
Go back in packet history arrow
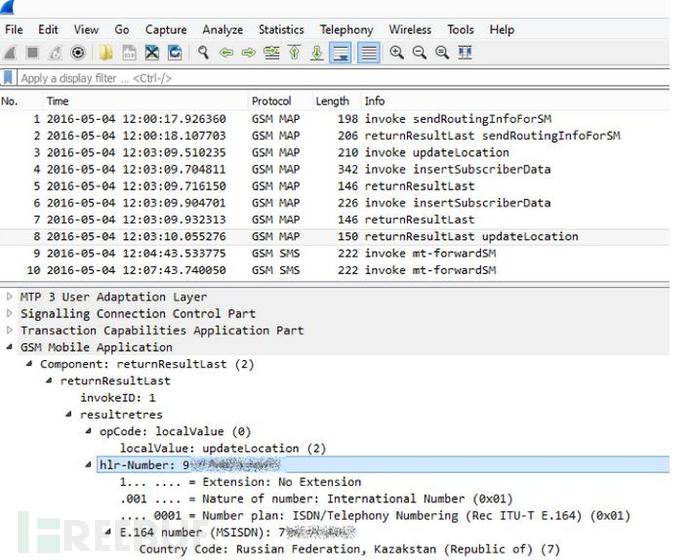point(227,53)
